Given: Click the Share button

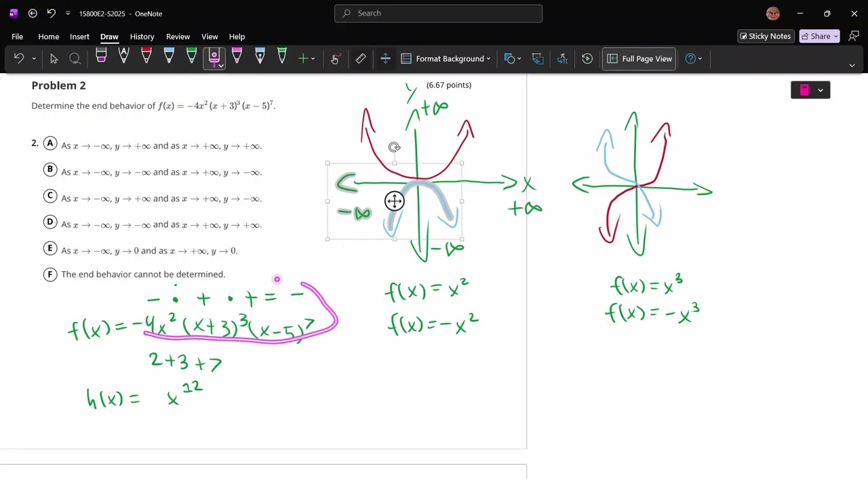Looking at the screenshot, I should click(820, 36).
